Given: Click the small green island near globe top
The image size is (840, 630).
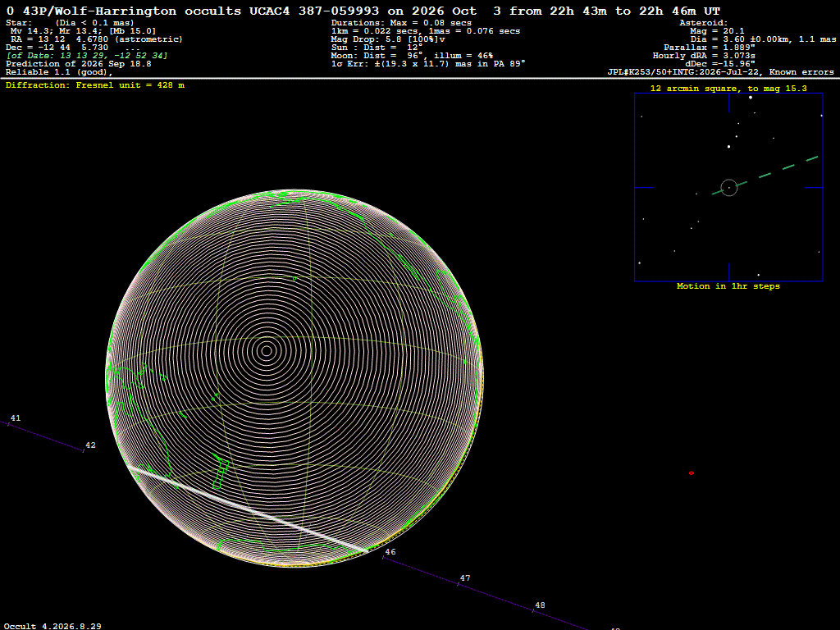Looking at the screenshot, I should click(x=294, y=279).
